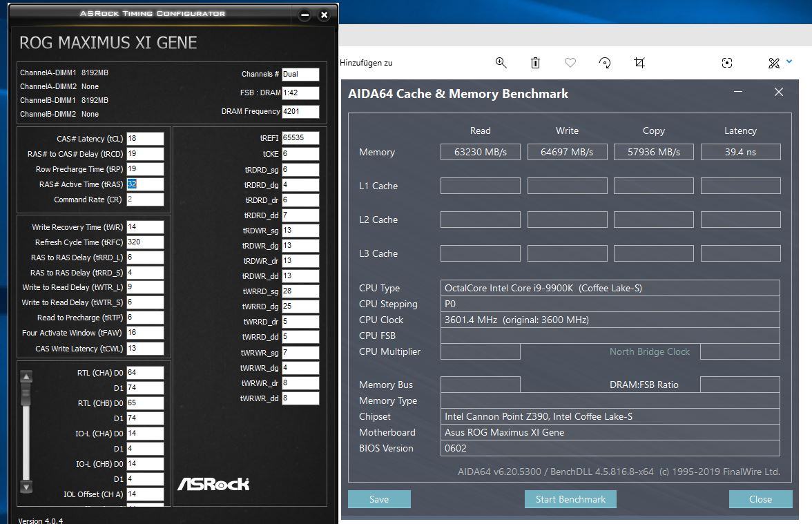Click the Memory Write result 64697 MB/s
This screenshot has height=524, width=812.
coord(567,152)
